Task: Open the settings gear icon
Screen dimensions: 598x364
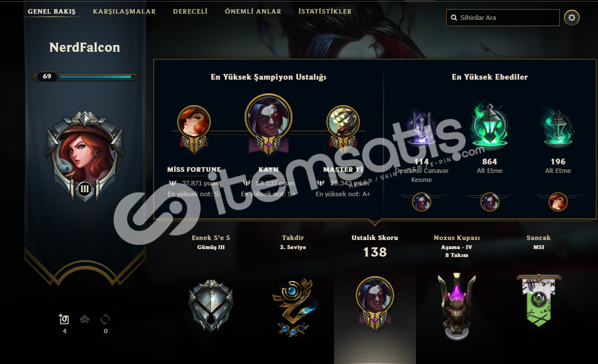Action: (x=571, y=18)
